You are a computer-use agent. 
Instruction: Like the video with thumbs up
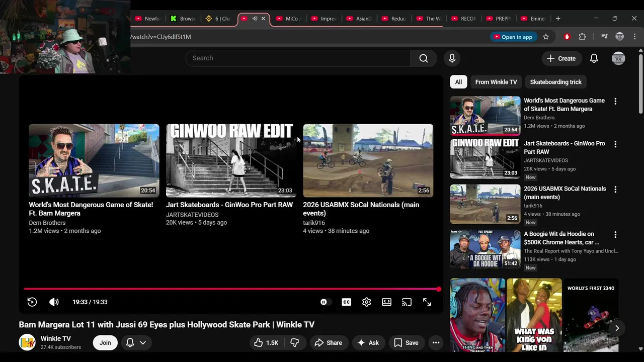click(266, 342)
